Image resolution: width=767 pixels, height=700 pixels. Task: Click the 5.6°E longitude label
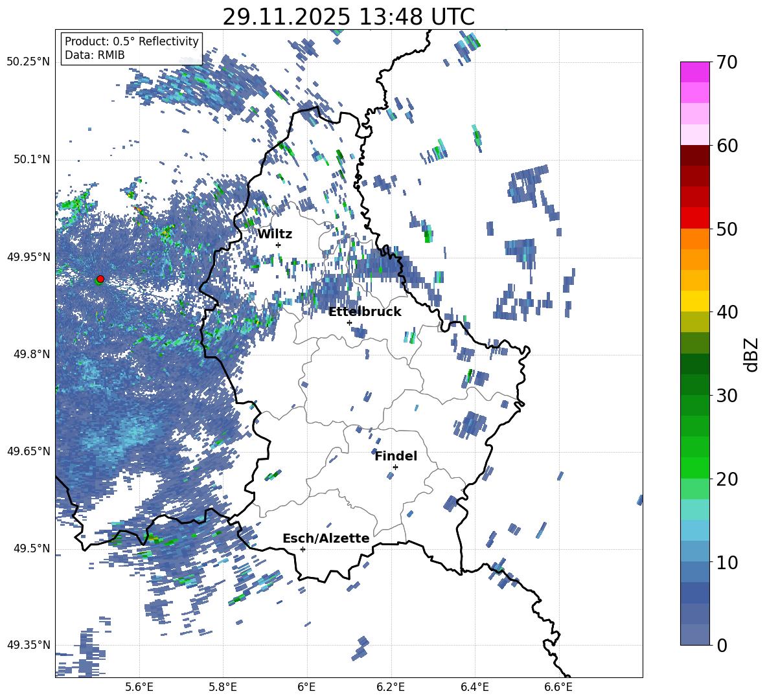click(x=139, y=687)
